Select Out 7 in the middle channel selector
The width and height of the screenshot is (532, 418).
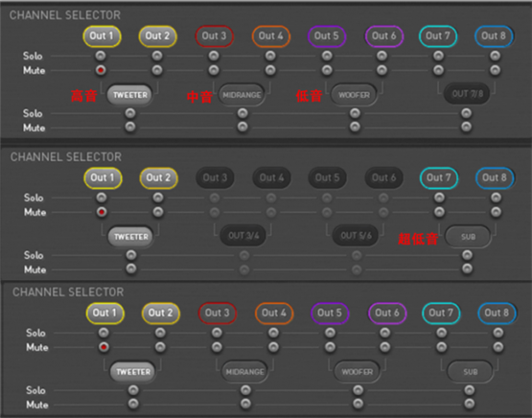[x=439, y=177]
